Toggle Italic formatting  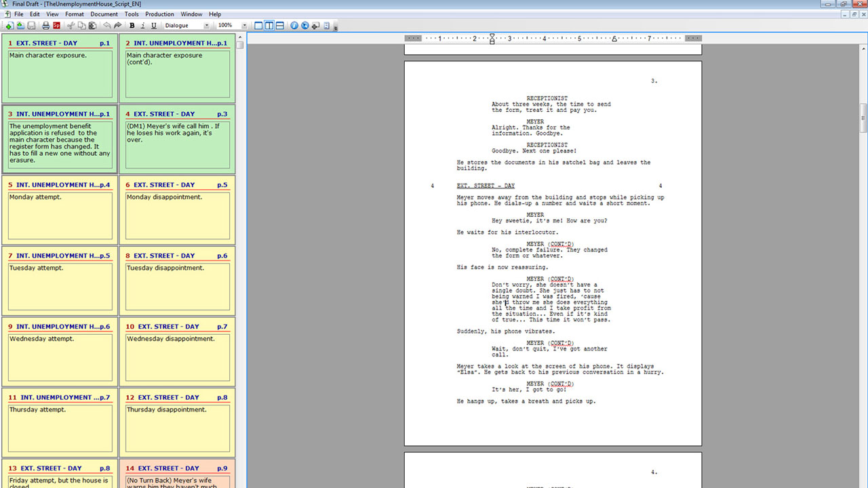tap(142, 26)
